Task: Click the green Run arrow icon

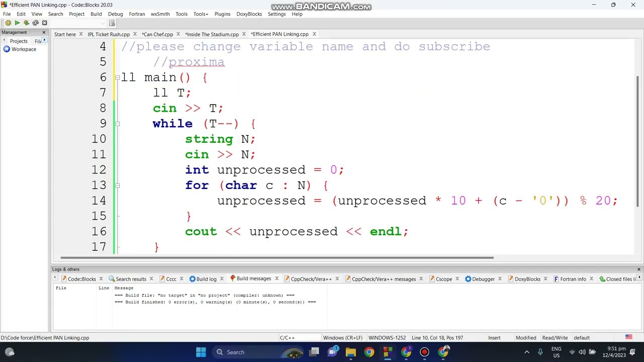Action: [x=17, y=23]
